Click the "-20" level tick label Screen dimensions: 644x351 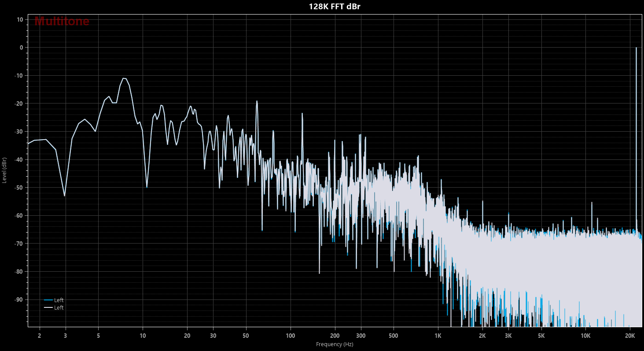coord(19,103)
